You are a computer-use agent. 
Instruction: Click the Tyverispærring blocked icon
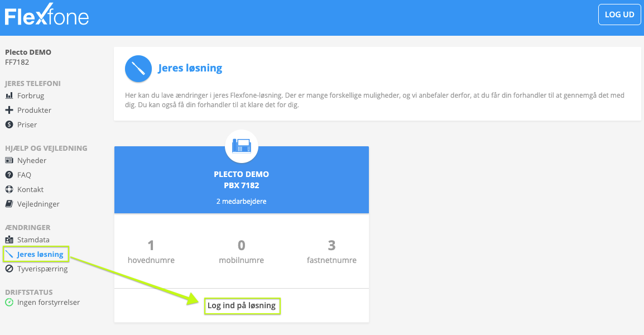pyautogui.click(x=9, y=269)
